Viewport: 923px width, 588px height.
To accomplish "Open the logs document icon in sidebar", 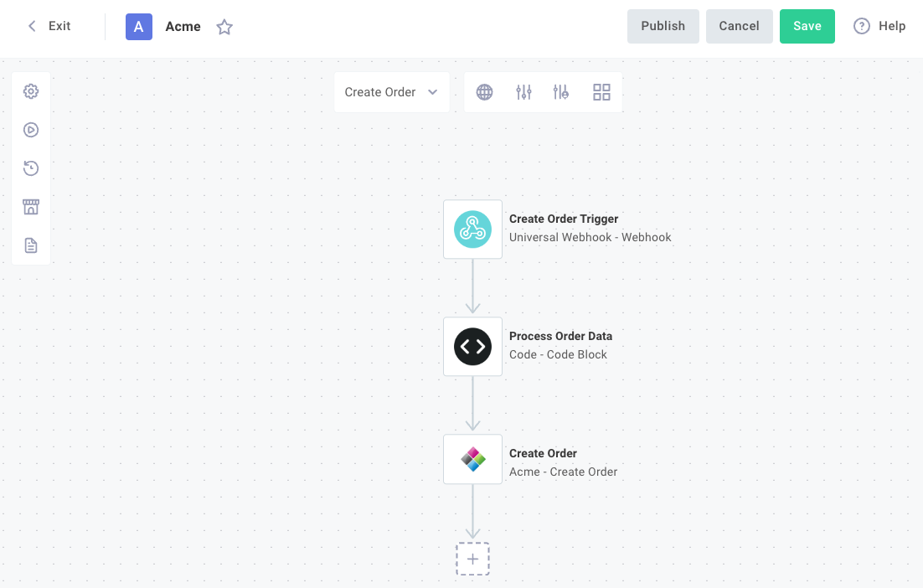I will click(x=31, y=245).
